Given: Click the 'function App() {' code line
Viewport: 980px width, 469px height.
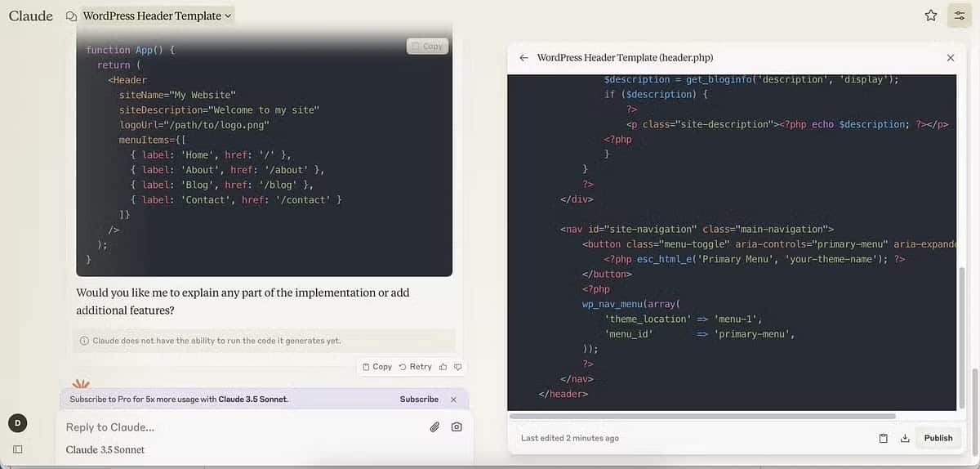Looking at the screenshot, I should (131, 50).
